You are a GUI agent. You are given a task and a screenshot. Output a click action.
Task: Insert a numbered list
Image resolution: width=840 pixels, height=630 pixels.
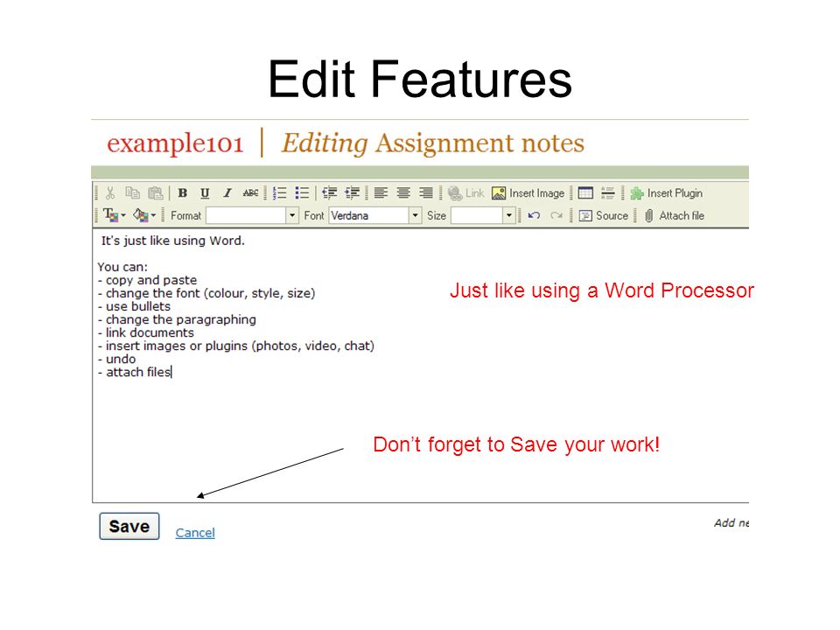(x=280, y=192)
